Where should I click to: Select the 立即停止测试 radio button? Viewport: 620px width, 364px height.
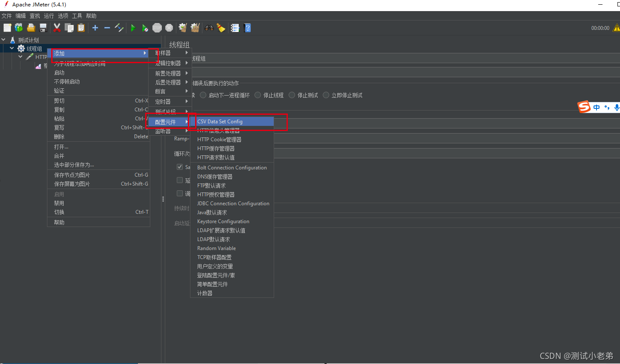point(326,95)
